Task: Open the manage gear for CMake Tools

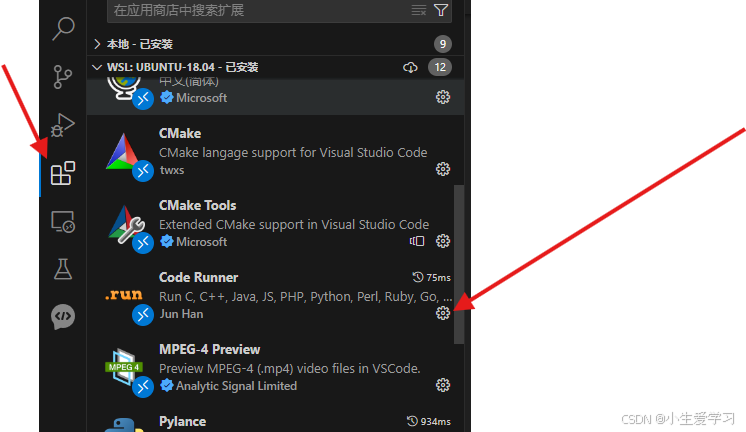Action: click(443, 241)
